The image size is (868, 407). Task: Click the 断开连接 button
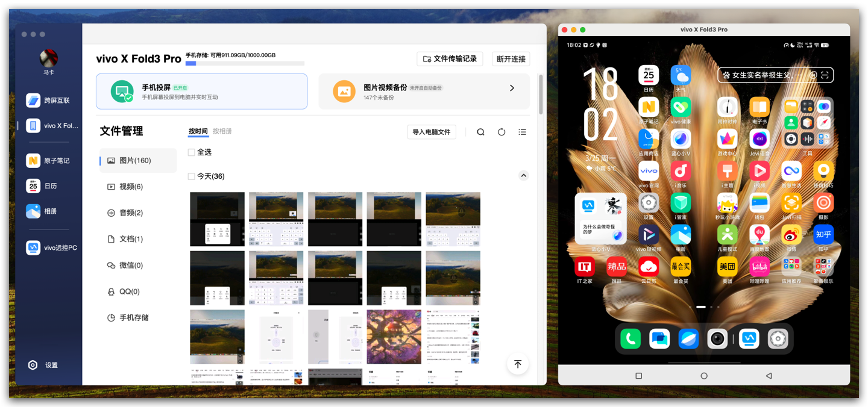511,59
